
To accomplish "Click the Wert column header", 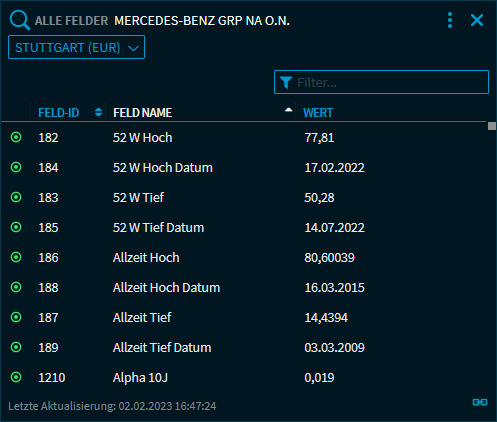I will click(318, 113).
